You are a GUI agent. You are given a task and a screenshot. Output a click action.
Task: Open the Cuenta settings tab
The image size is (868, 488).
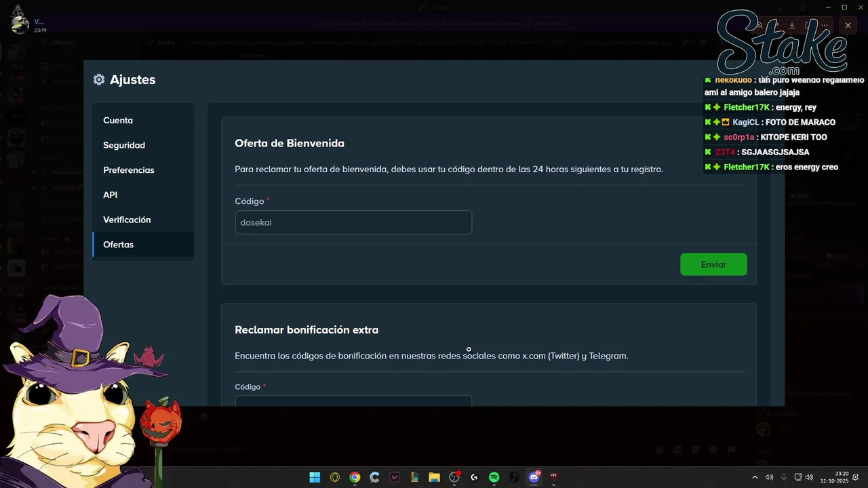(x=143, y=120)
